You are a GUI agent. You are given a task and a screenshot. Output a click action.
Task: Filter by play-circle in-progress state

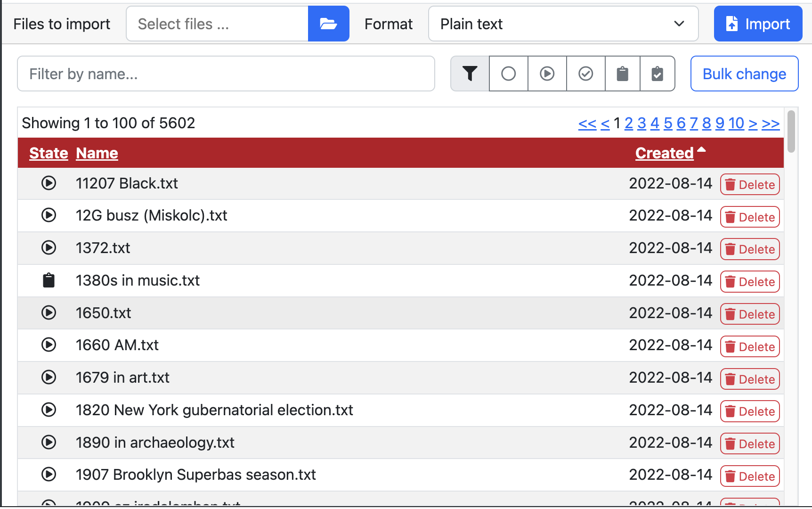pos(547,74)
